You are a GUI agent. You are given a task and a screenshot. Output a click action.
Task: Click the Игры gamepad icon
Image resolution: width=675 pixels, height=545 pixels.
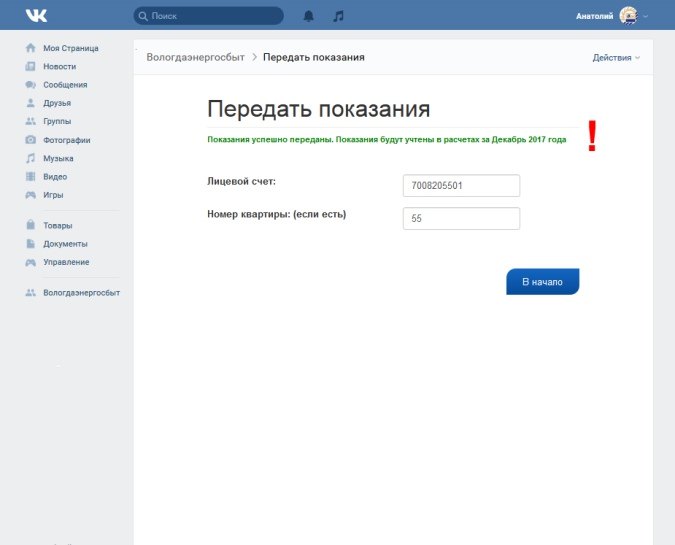tap(31, 195)
